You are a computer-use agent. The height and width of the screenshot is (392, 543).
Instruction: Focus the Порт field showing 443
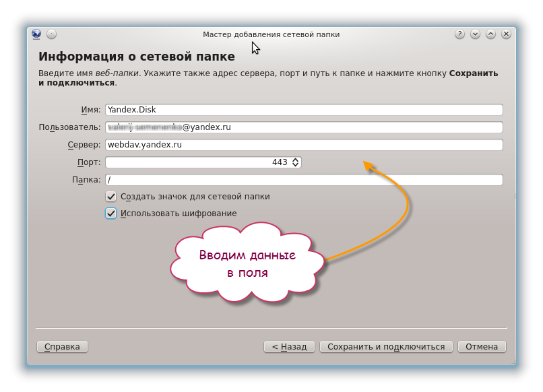point(203,162)
